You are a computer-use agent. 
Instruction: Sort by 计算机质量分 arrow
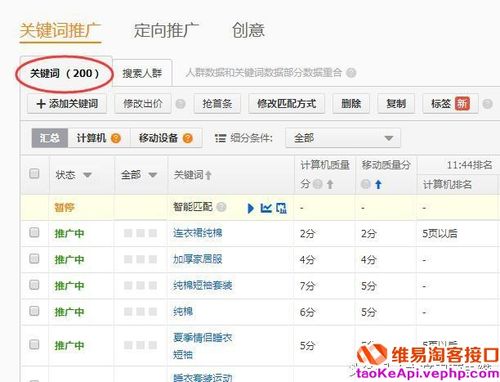330,184
